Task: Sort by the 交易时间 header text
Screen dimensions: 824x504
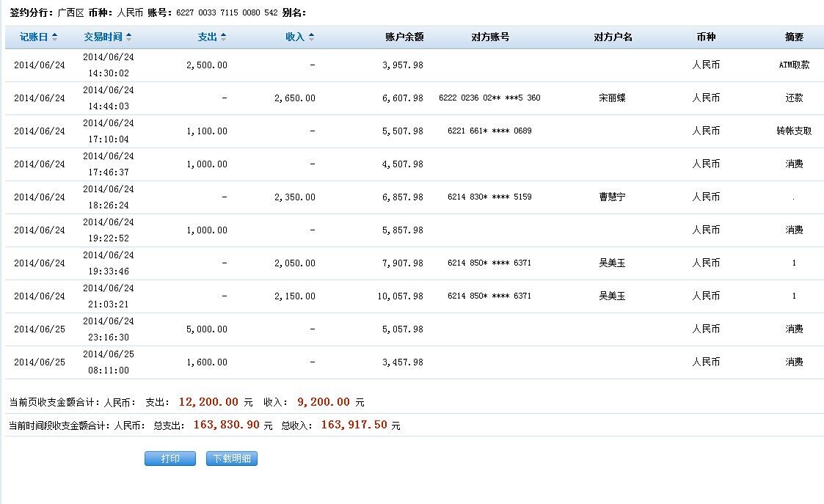Action: pos(103,37)
